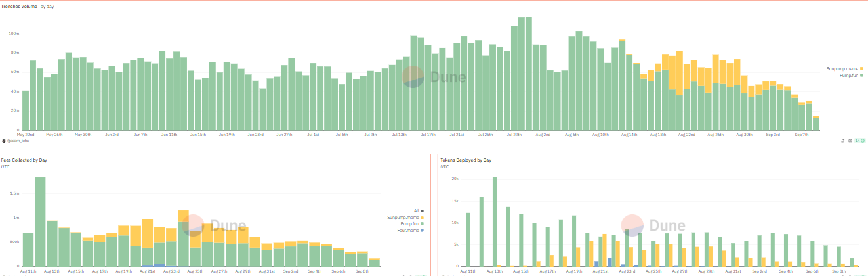868x276 pixels.
Task: Click the yellow Sunpump.meme swatch in the Trenches Volume legend
Action: coord(861,68)
